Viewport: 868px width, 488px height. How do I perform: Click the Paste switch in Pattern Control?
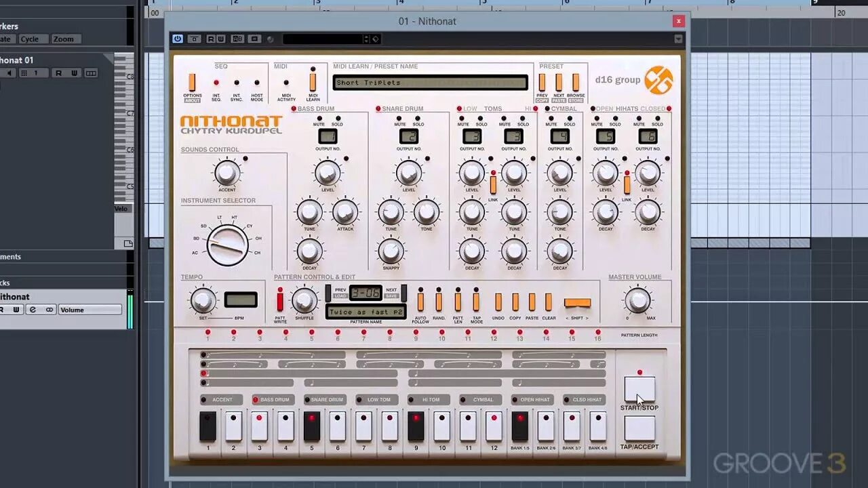coord(532,302)
